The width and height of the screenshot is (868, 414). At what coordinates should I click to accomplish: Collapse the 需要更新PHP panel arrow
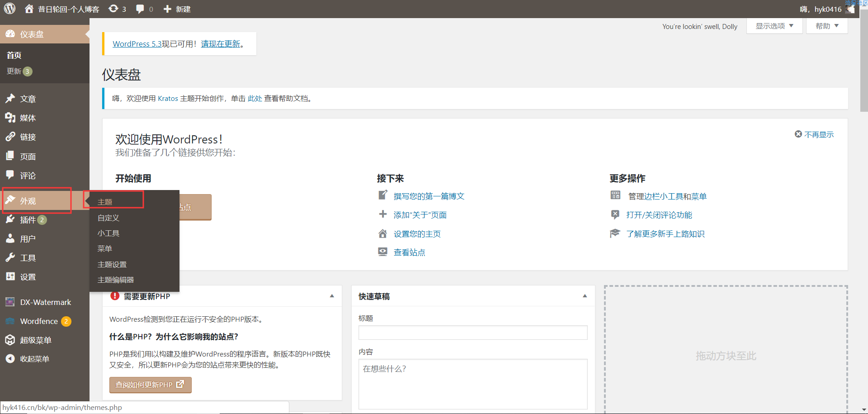332,296
